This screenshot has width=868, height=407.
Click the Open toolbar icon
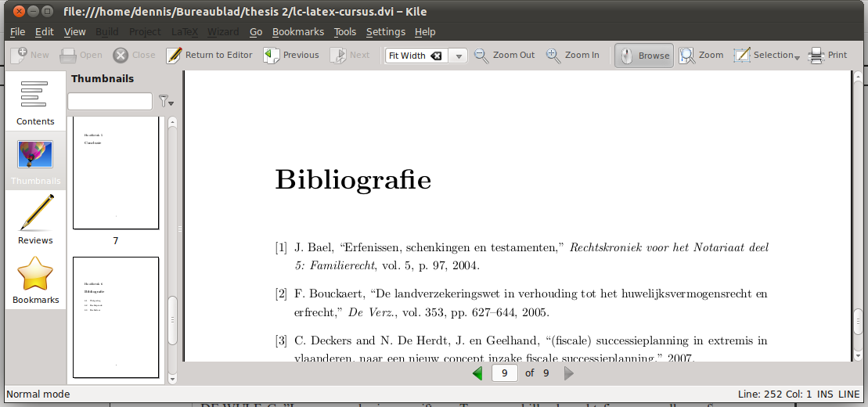[x=67, y=55]
